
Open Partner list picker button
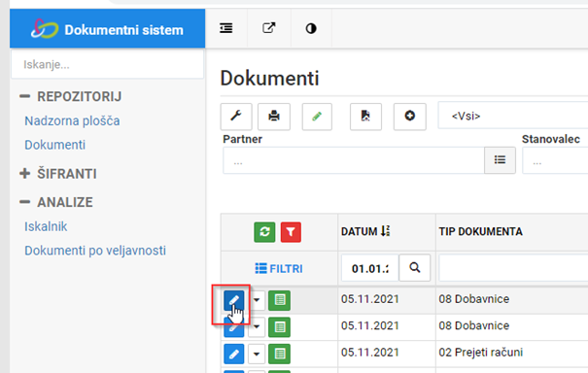click(x=500, y=160)
